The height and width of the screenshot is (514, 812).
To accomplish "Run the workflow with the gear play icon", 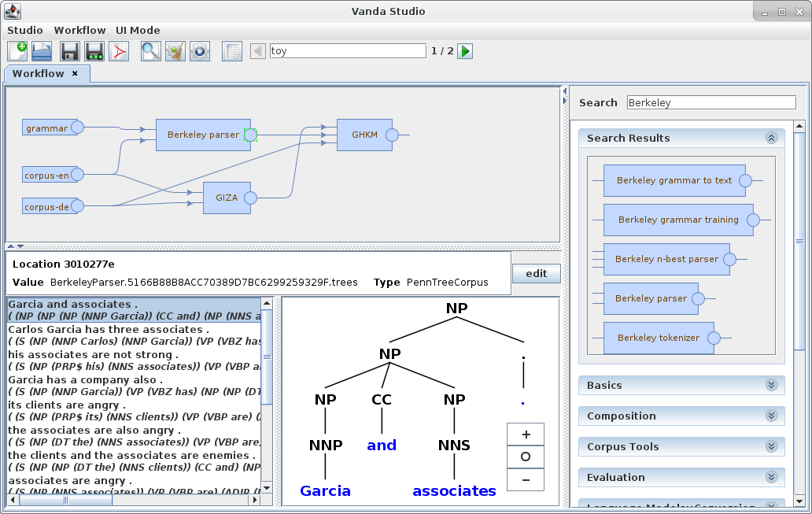I will click(x=200, y=51).
